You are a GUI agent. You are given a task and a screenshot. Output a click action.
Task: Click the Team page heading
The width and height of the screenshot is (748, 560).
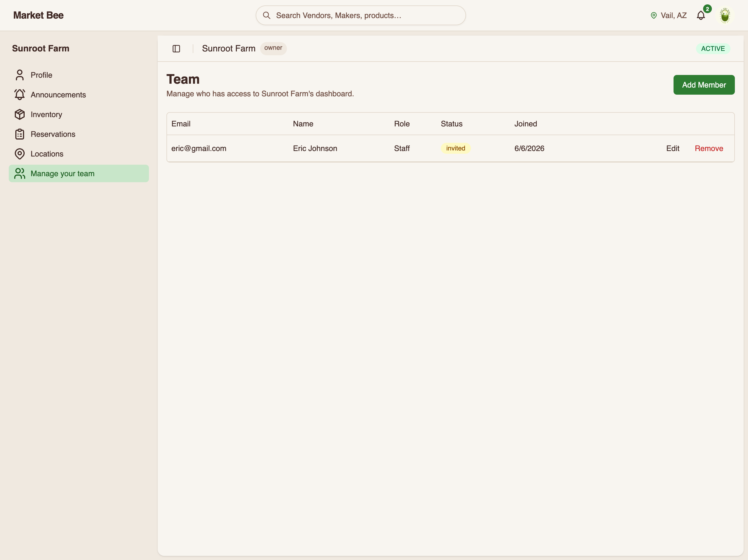[183, 79]
